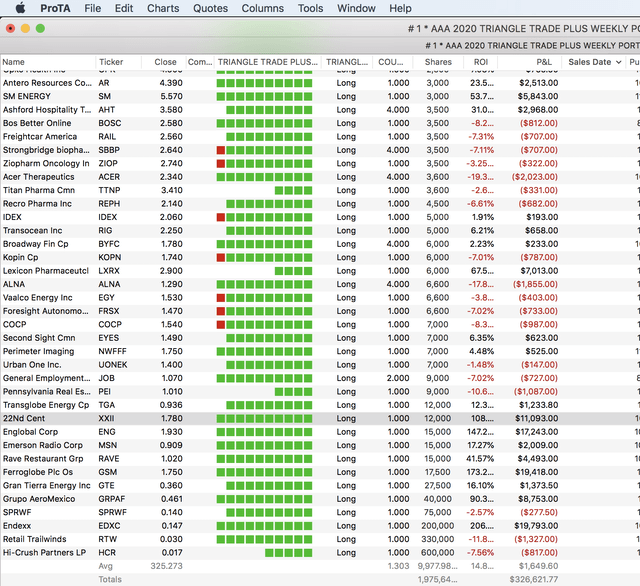Click the Hi-Crush Partners LP name
This screenshot has height=586, width=640.
point(44,553)
